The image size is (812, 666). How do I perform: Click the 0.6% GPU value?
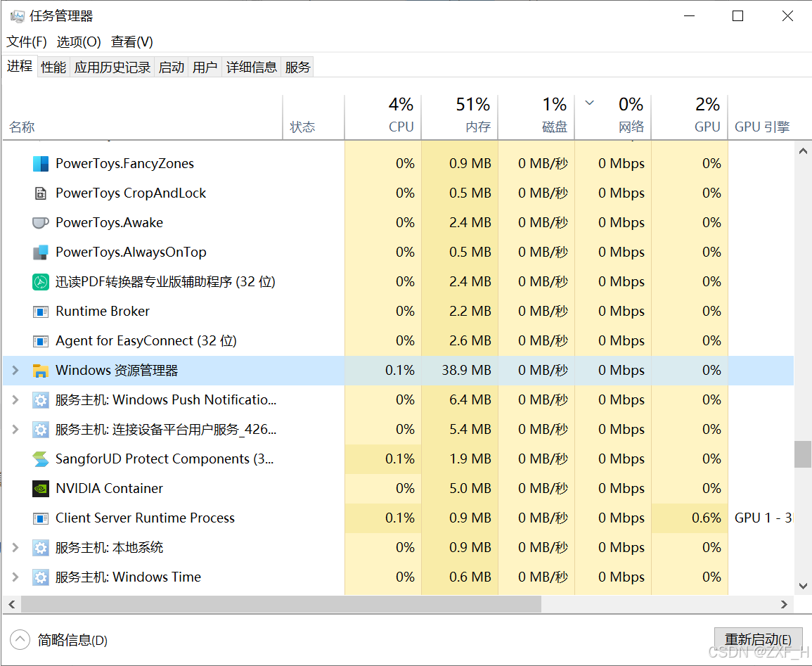pyautogui.click(x=707, y=518)
